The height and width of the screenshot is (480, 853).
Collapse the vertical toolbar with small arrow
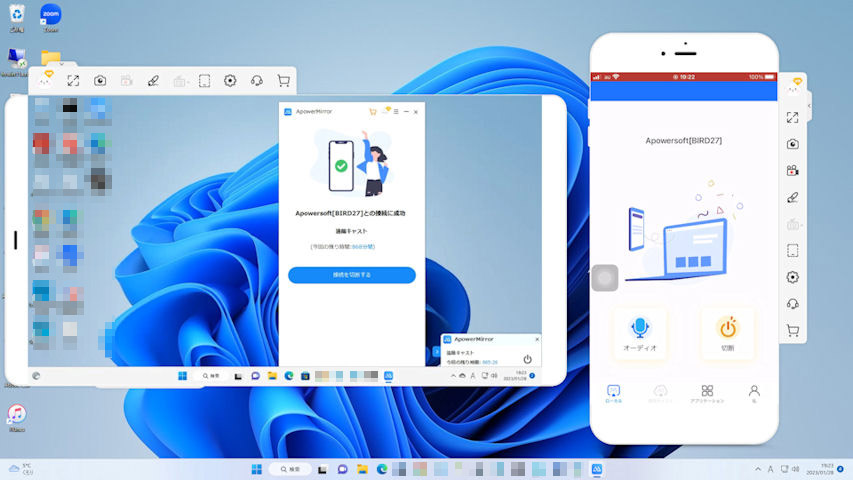(x=809, y=106)
